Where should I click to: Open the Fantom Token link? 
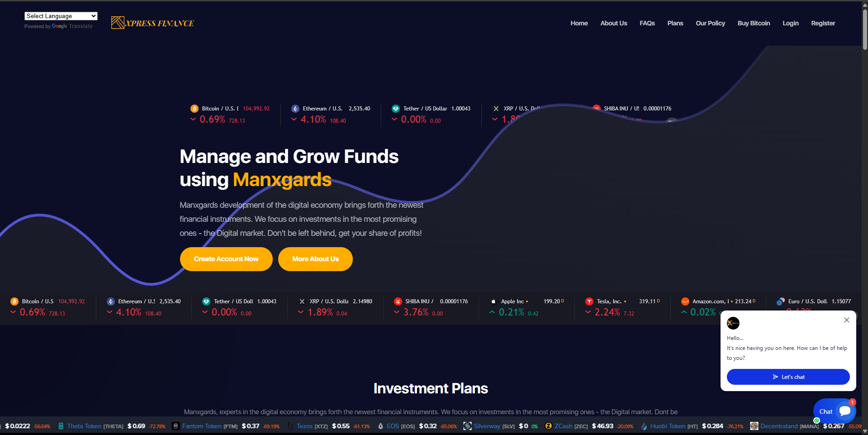tap(202, 426)
